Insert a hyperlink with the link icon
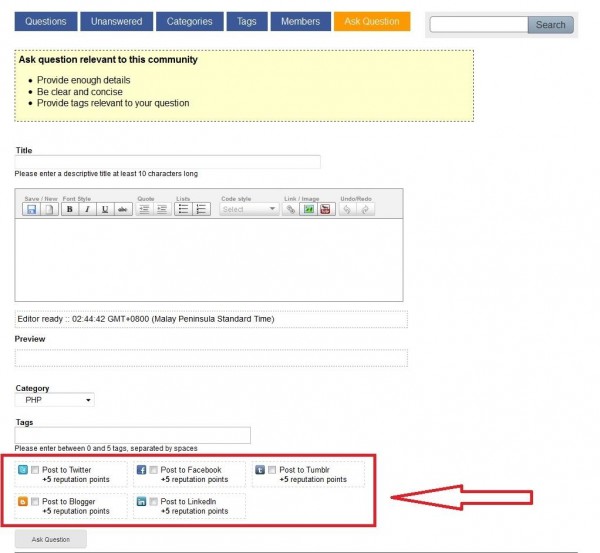 (291, 209)
